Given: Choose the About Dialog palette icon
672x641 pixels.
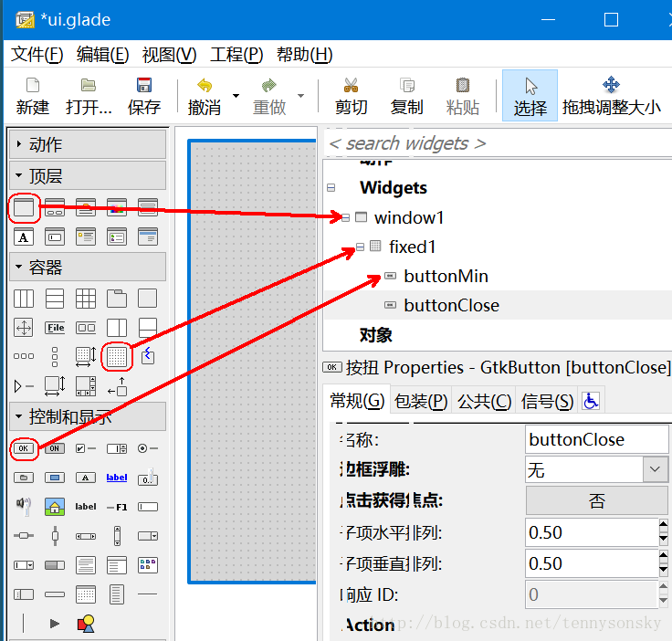Looking at the screenshot, I should pos(86,208).
